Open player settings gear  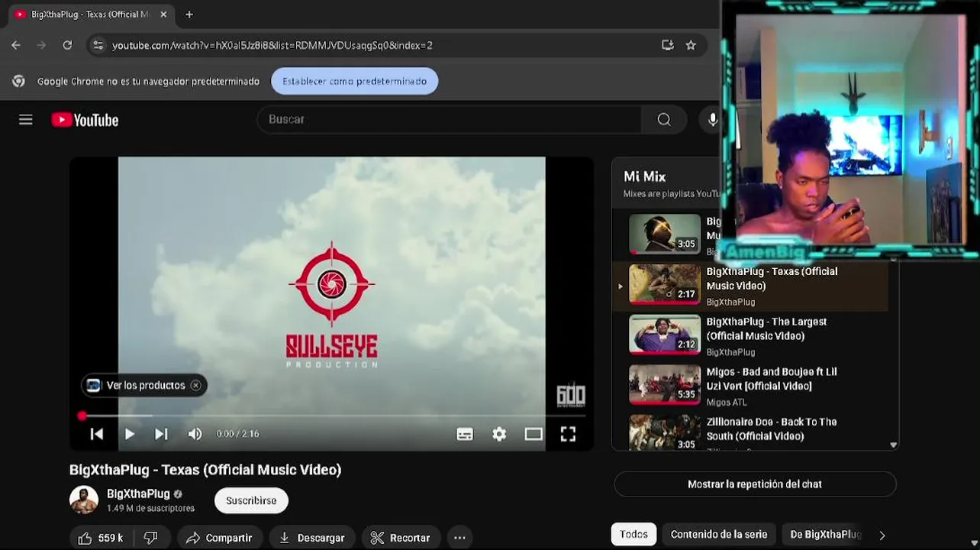click(x=499, y=434)
